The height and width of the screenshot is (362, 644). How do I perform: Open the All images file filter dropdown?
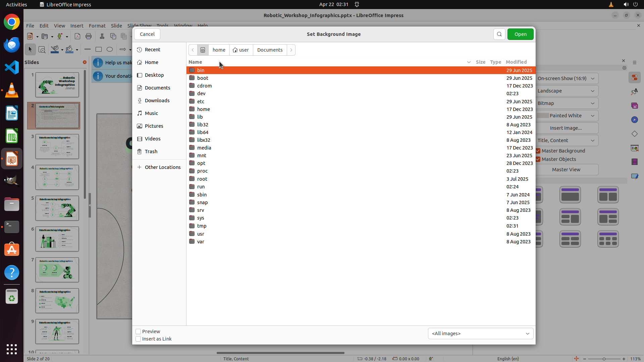(480, 334)
